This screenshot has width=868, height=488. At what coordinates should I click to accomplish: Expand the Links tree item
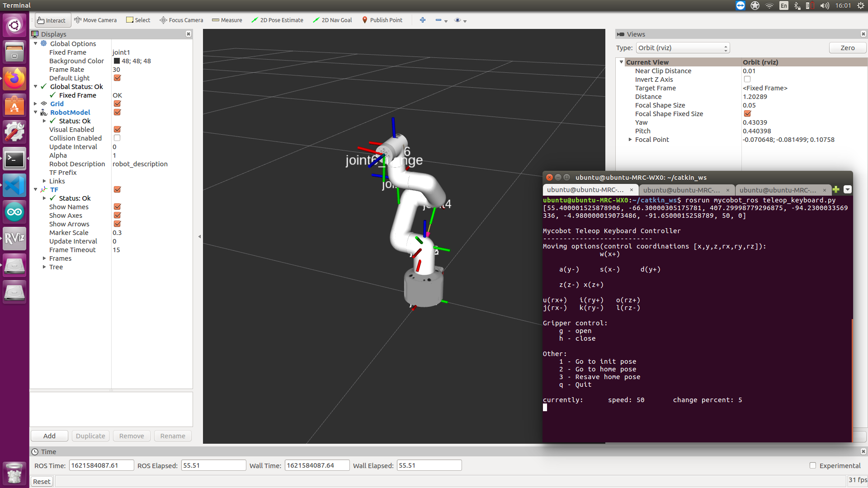(x=44, y=181)
